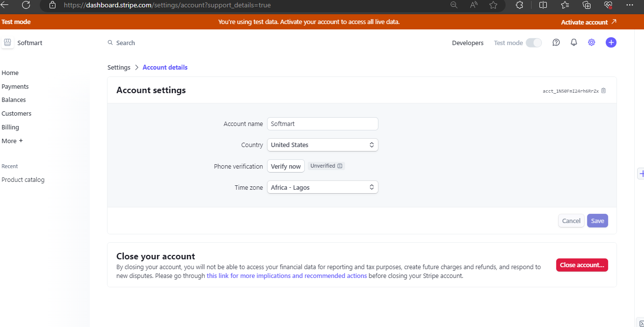Open the collections icon
The width and height of the screenshot is (644, 327).
point(587,5)
